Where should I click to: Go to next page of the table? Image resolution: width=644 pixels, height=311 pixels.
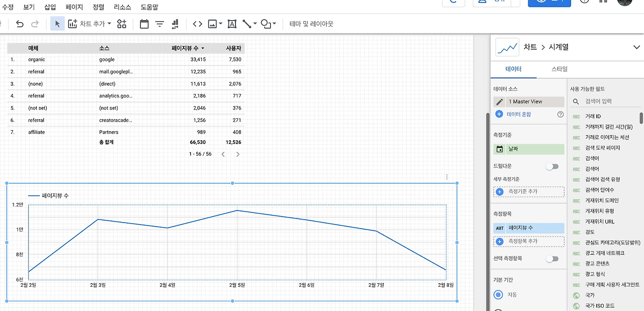[x=238, y=154]
